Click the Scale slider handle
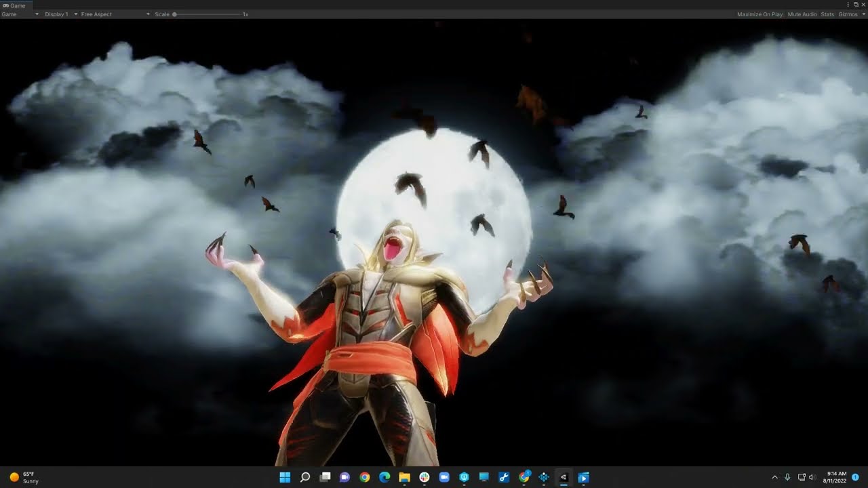Viewport: 868px width, 488px height. tap(175, 14)
